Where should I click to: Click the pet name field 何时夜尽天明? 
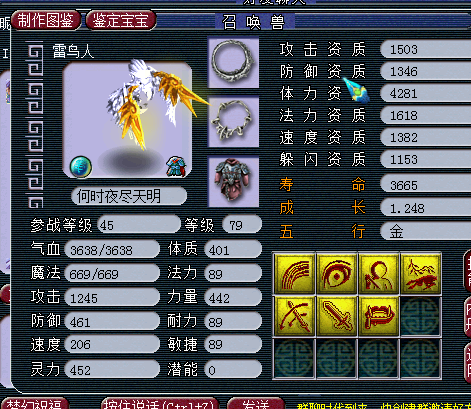click(x=129, y=196)
